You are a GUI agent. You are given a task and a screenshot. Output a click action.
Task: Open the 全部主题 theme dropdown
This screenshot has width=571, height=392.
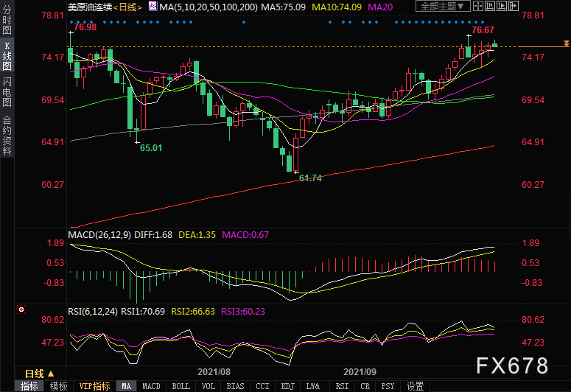tap(443, 6)
